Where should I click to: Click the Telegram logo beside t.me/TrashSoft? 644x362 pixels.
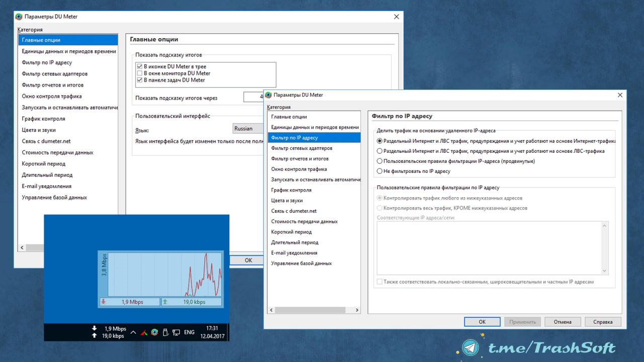[x=471, y=347]
